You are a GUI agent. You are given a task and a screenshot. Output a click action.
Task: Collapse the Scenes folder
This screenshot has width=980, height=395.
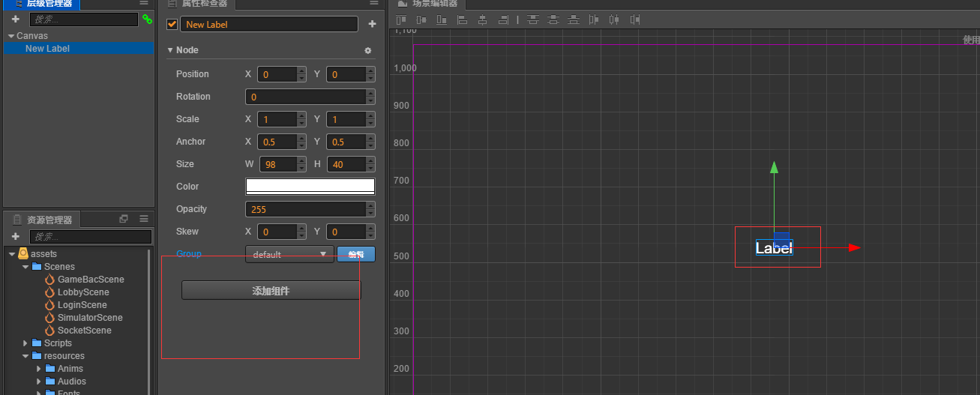point(25,267)
